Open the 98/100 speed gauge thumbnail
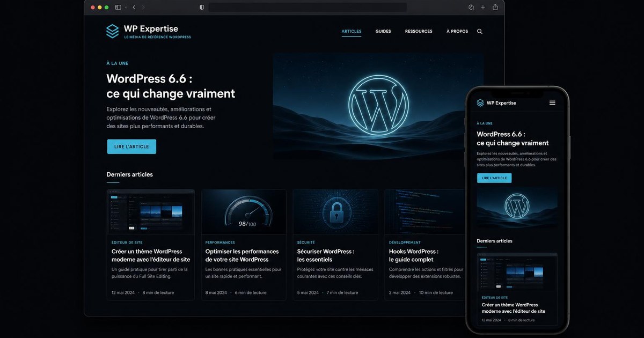Image resolution: width=644 pixels, height=338 pixels. click(x=244, y=212)
